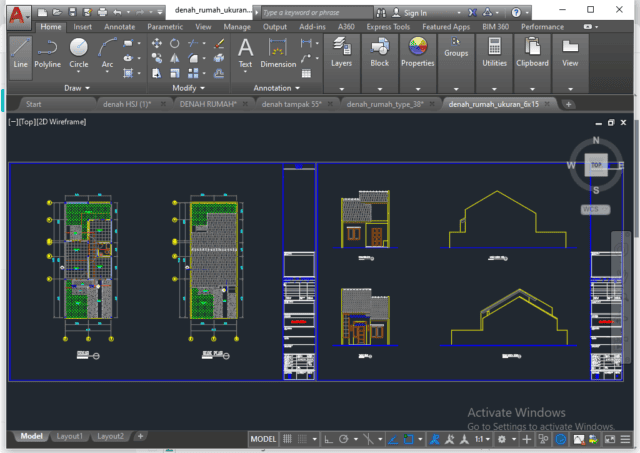Viewport: 640px width, 453px height.
Task: Expand the Draw panel dropdown
Action: 77,88
